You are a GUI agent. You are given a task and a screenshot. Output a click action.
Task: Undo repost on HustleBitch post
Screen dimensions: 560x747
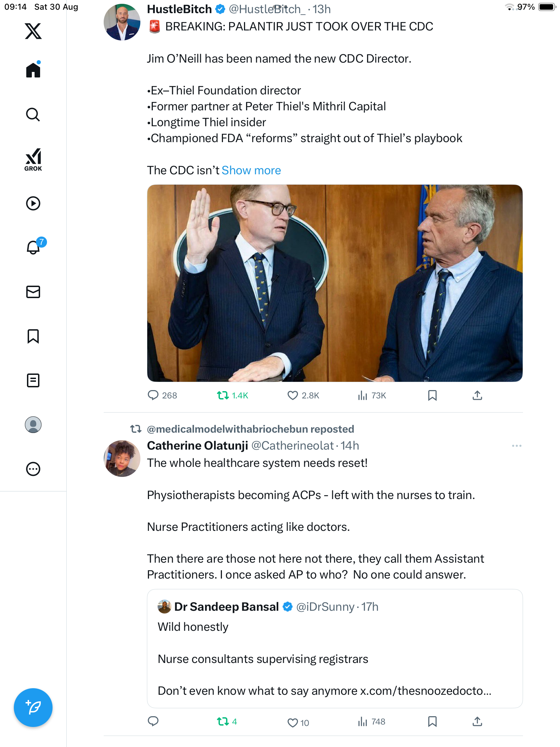click(x=223, y=395)
